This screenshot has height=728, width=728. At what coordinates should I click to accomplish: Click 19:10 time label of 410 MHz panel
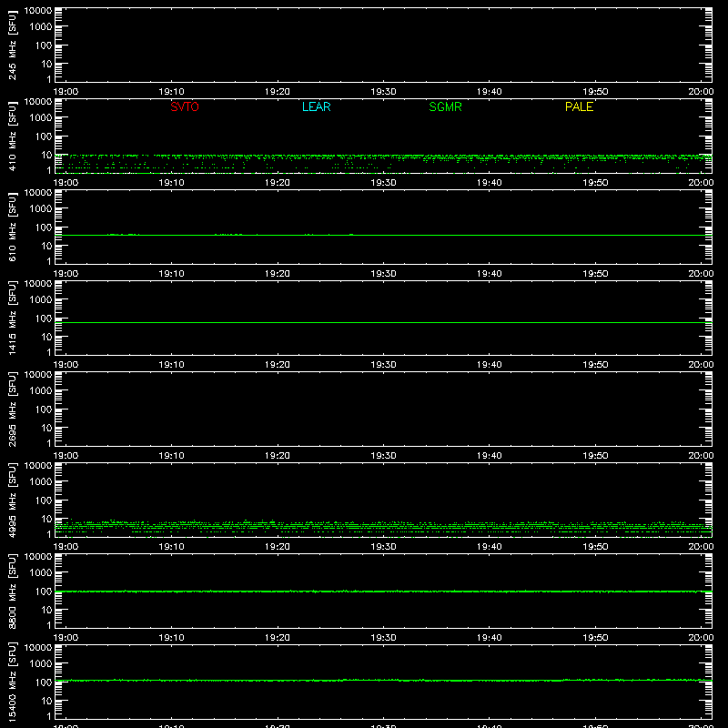tap(171, 183)
